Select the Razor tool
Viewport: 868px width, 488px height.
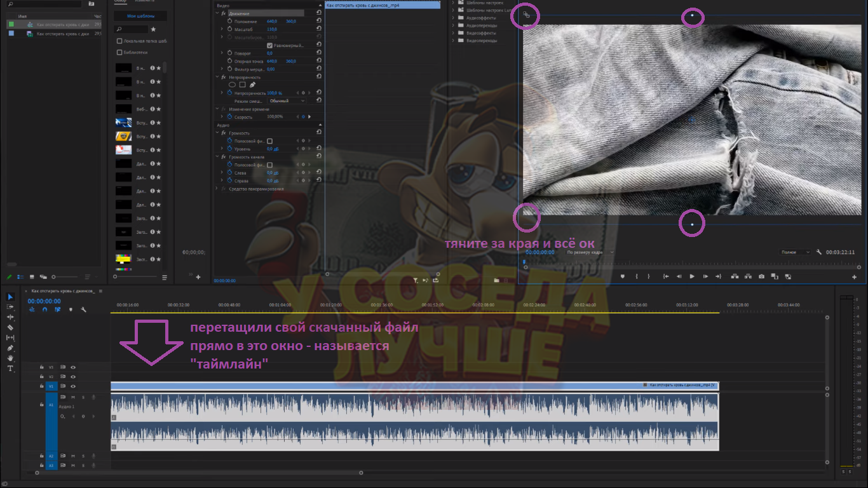pyautogui.click(x=10, y=327)
